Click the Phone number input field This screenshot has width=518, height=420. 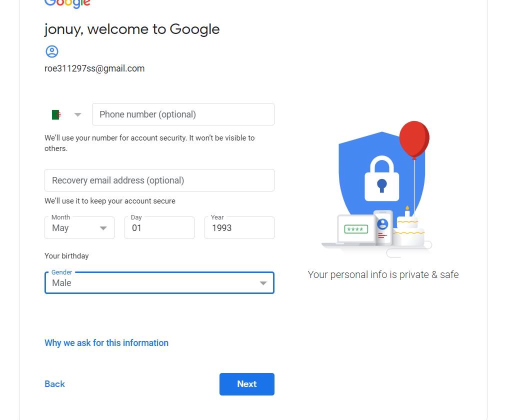183,114
